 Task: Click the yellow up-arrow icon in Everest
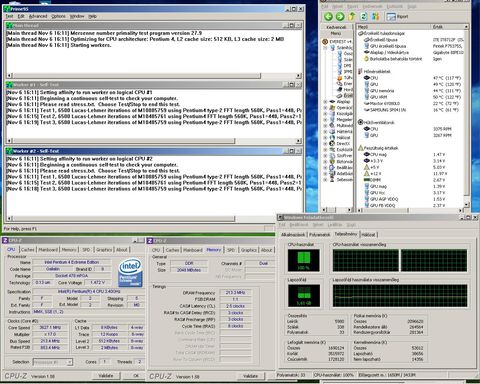tap(352, 16)
